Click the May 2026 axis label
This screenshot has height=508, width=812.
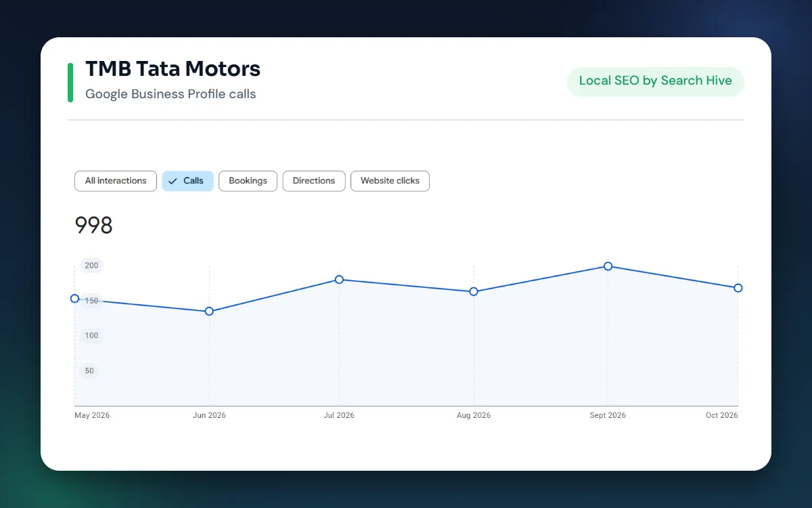click(x=92, y=415)
